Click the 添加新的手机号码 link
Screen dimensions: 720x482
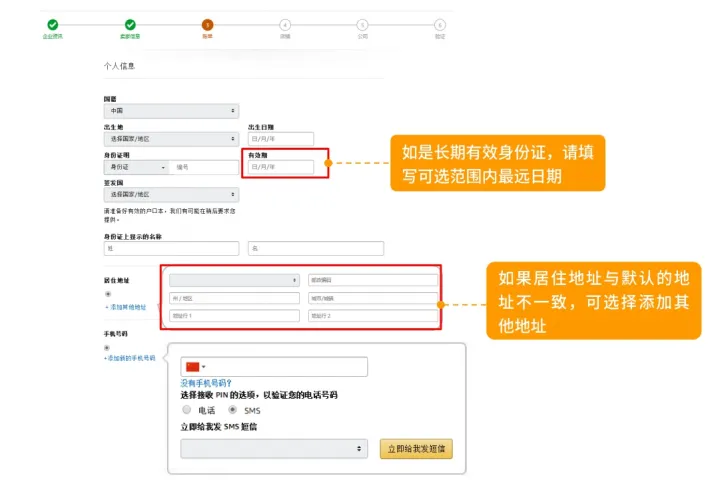click(129, 358)
